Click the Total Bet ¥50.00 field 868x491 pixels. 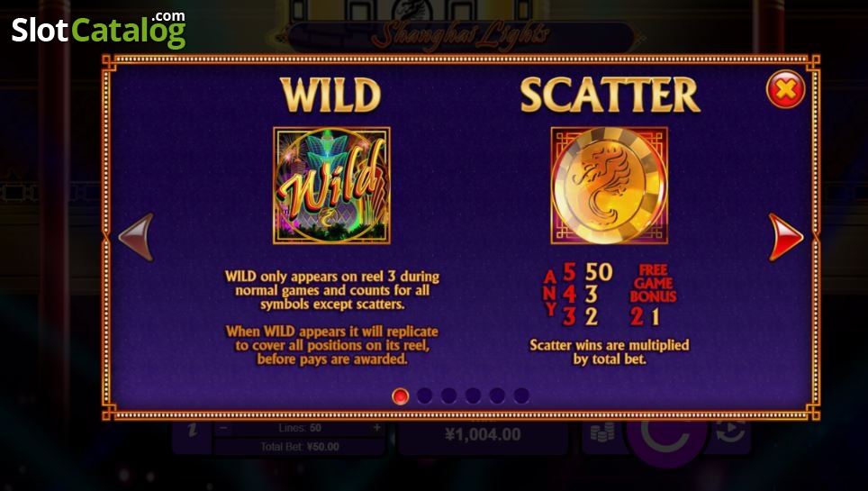[300, 447]
